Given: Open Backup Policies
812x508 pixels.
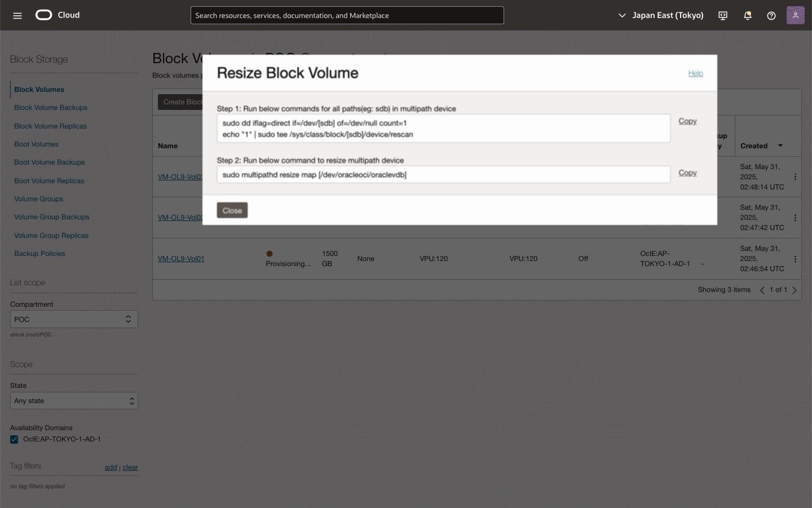Looking at the screenshot, I should tap(39, 254).
